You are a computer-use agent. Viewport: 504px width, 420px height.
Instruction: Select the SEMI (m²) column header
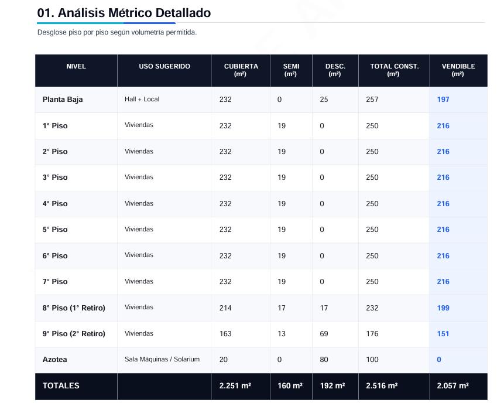point(291,70)
